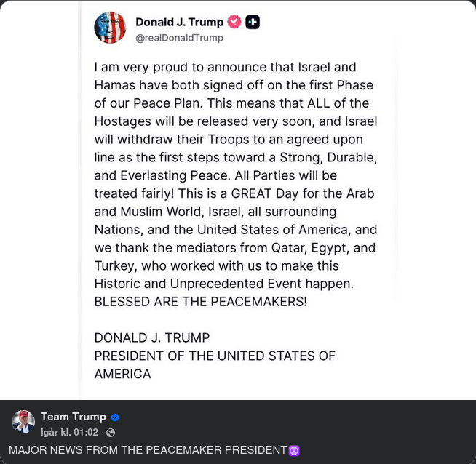Click the black plus badge icon

(253, 22)
